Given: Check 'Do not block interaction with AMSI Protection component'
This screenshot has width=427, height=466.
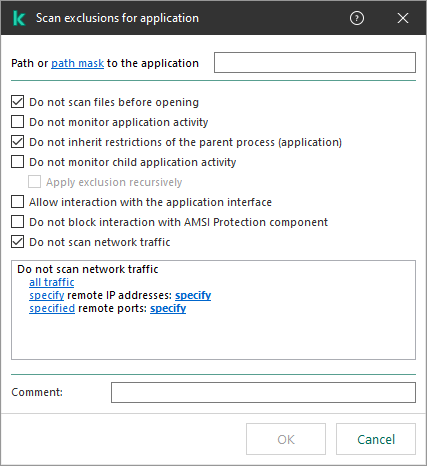Looking at the screenshot, I should (17, 222).
